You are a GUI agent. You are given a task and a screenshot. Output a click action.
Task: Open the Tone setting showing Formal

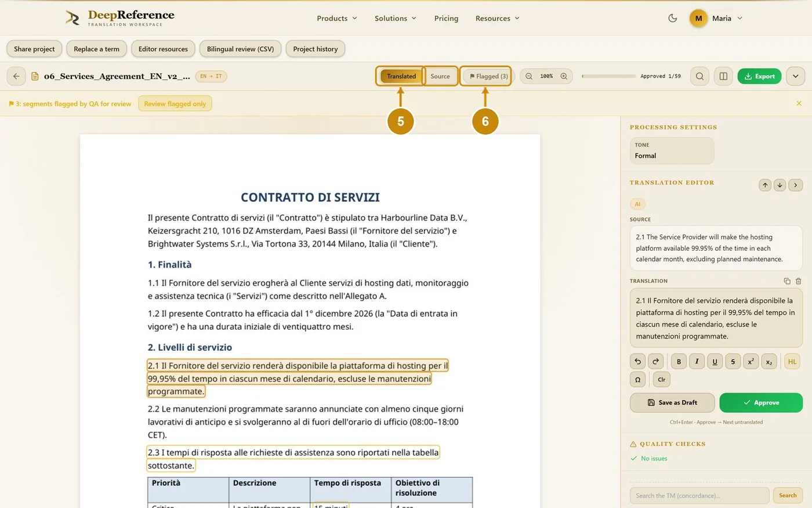tap(672, 150)
